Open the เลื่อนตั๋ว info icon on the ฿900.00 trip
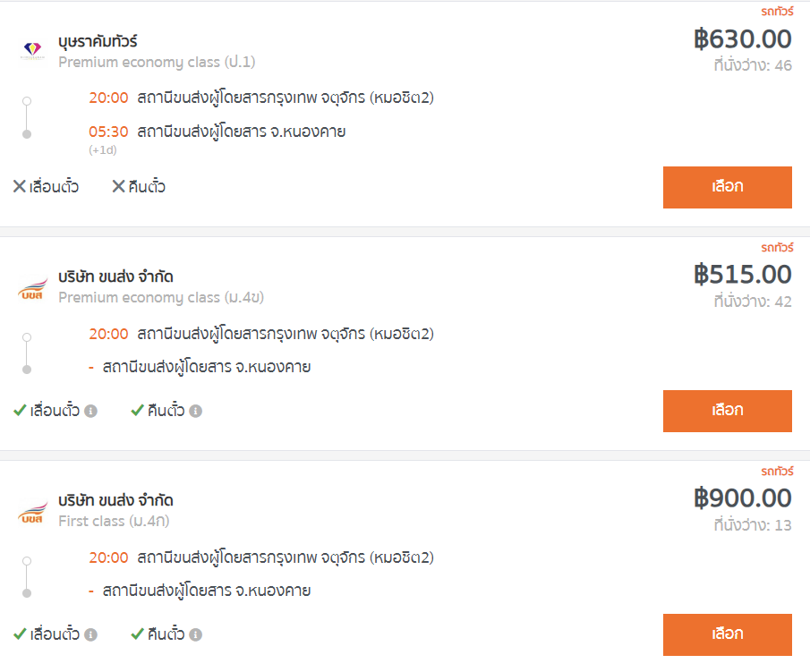The width and height of the screenshot is (810, 672). point(91,635)
